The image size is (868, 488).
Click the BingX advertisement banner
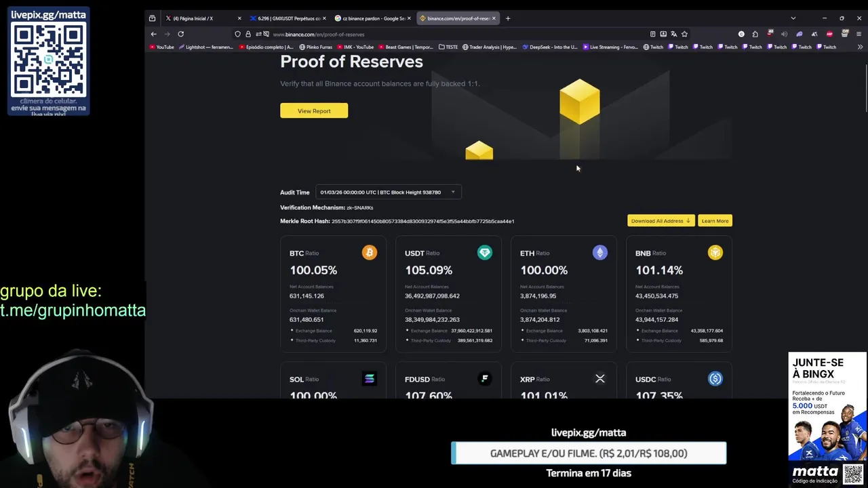coord(827,407)
